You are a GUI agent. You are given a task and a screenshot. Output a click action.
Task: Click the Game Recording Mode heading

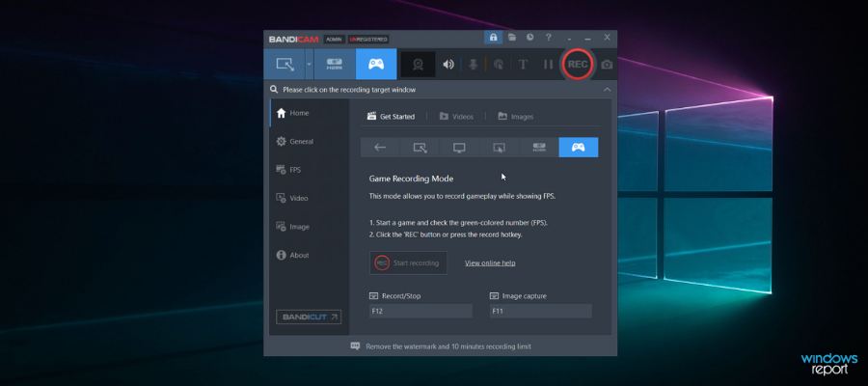pyautogui.click(x=411, y=179)
